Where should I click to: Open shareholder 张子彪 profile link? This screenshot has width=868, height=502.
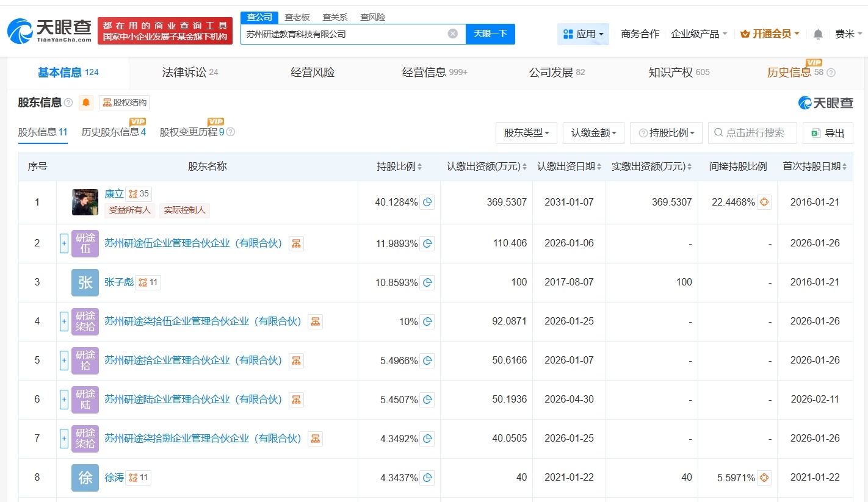(118, 282)
